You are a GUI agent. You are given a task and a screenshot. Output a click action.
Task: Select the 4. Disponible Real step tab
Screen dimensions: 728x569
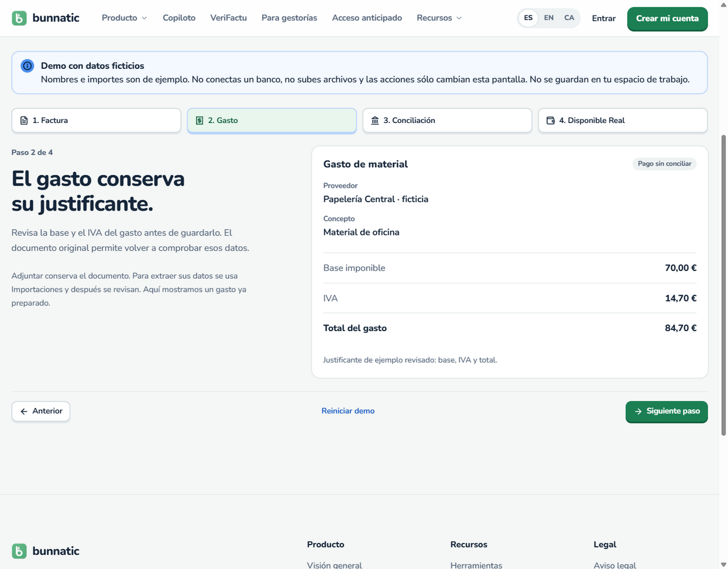(x=623, y=121)
